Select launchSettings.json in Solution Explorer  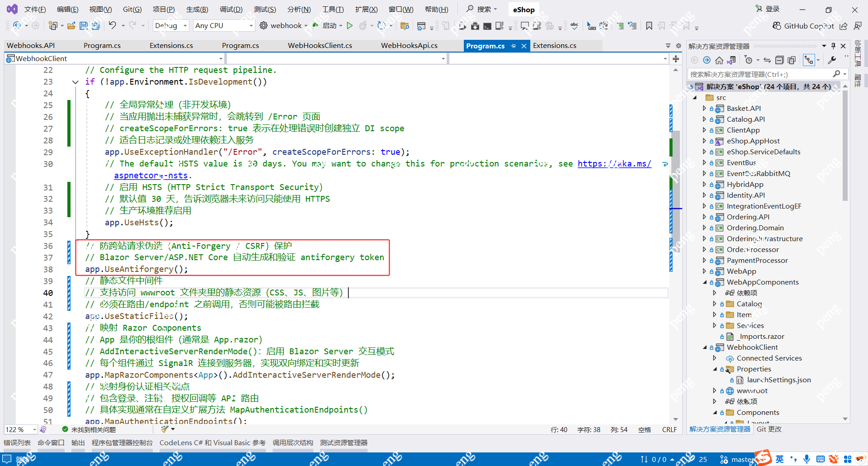click(778, 380)
